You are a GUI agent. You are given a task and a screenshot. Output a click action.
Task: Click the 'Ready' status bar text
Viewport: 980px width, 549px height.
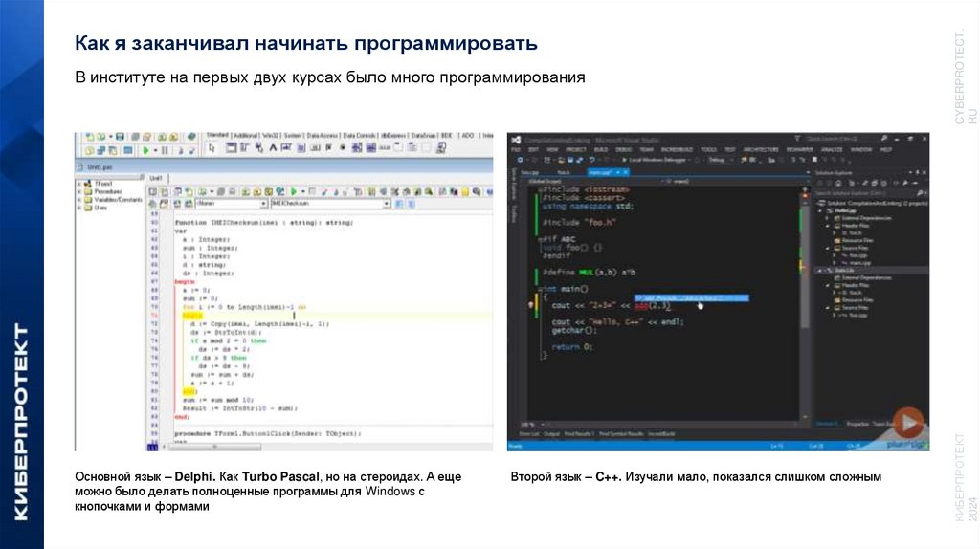(516, 446)
